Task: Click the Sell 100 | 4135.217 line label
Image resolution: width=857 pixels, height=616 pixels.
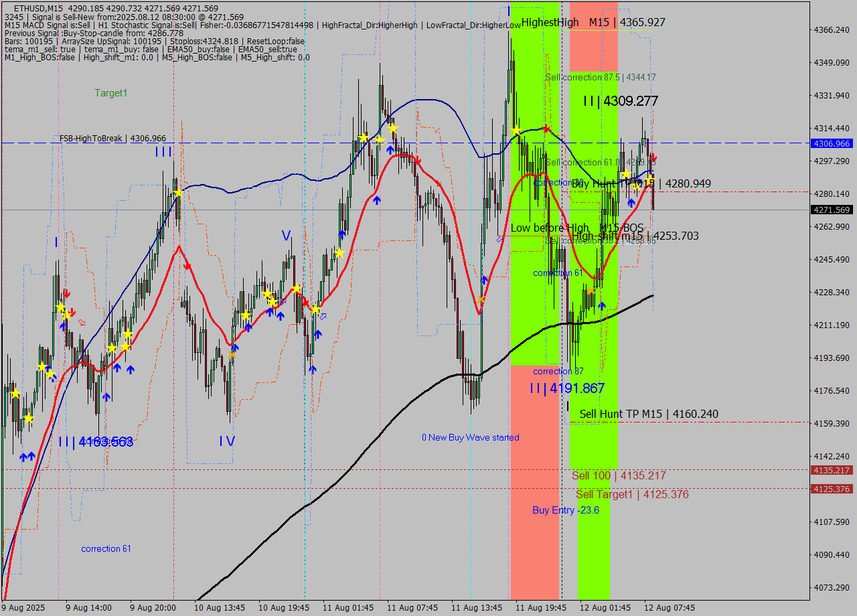Action: point(619,475)
